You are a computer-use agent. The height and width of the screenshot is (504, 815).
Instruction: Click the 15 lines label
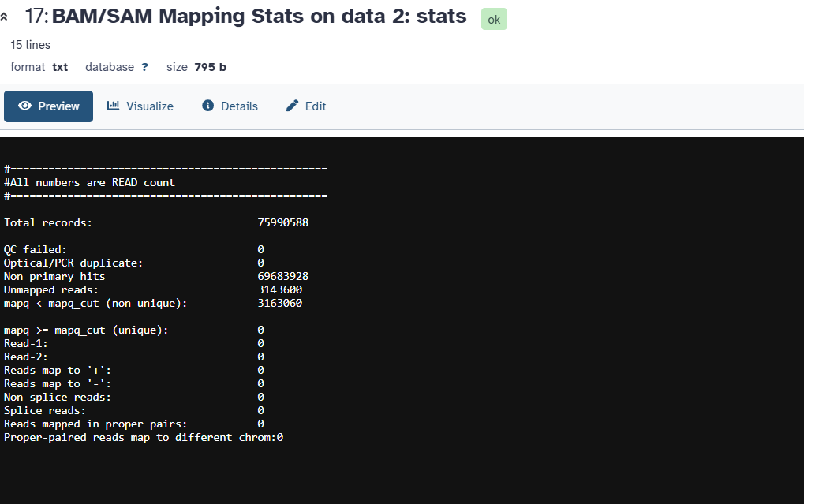point(31,45)
